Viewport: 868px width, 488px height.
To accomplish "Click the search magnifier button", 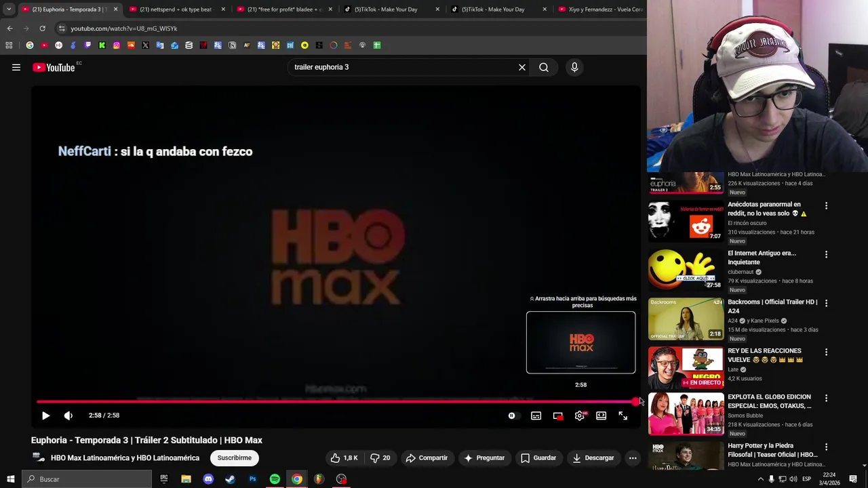I will point(544,67).
